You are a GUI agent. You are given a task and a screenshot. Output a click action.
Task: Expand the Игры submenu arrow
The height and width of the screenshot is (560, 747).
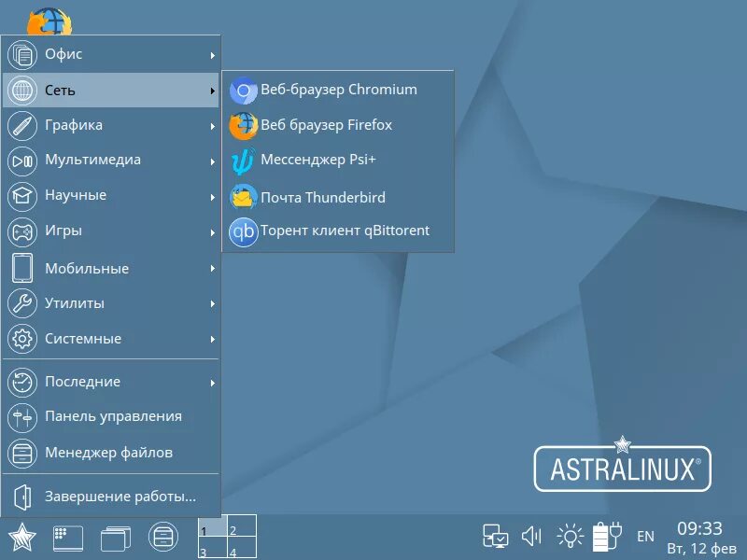point(213,232)
